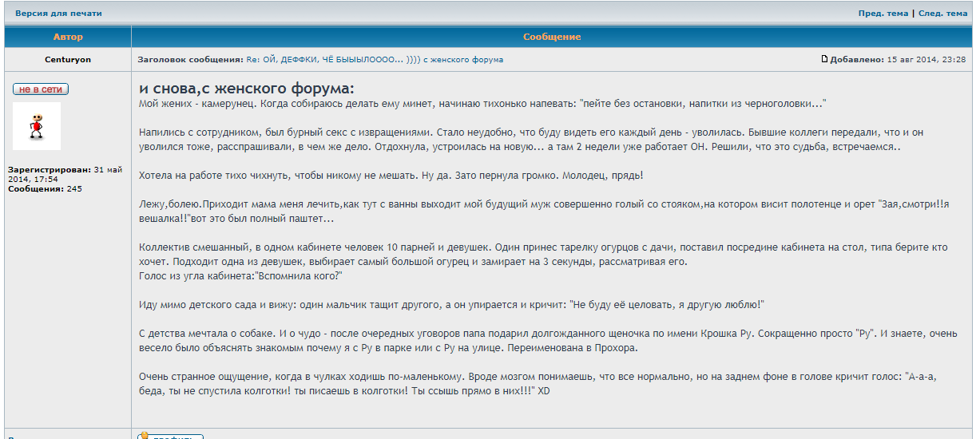Open the Версия для печати link
Screen dimensions: 980x439
click(58, 14)
